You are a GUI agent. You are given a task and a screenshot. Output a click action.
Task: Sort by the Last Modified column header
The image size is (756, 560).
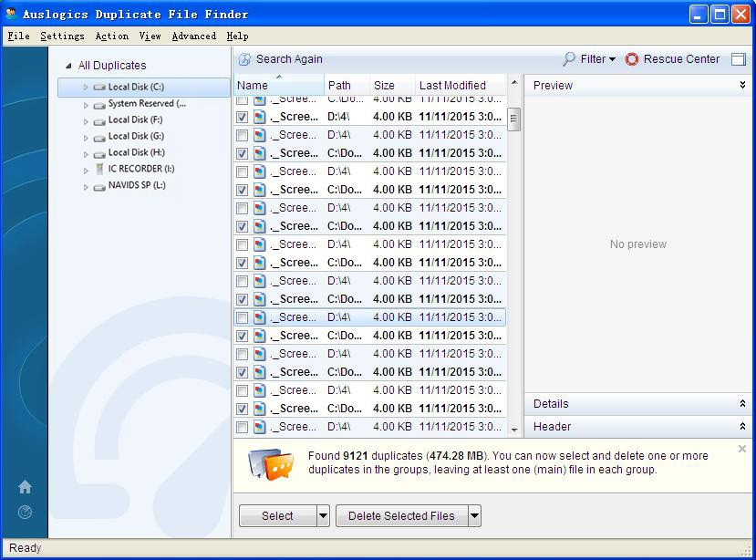(x=461, y=86)
